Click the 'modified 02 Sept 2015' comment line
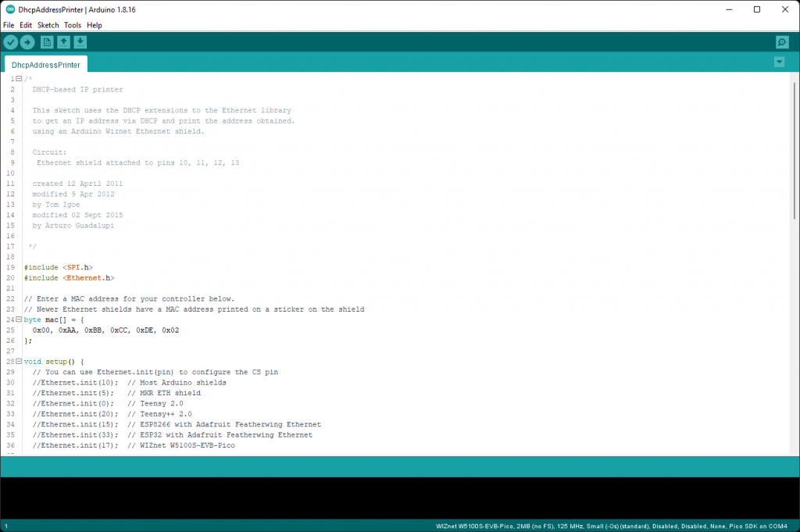Viewport: 800px width, 532px height. [77, 215]
